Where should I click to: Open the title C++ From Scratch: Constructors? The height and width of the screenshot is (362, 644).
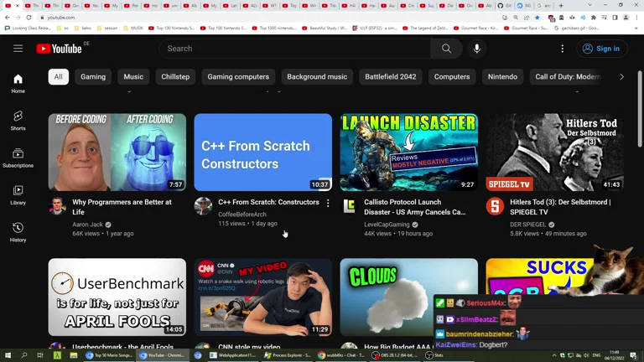coord(268,202)
